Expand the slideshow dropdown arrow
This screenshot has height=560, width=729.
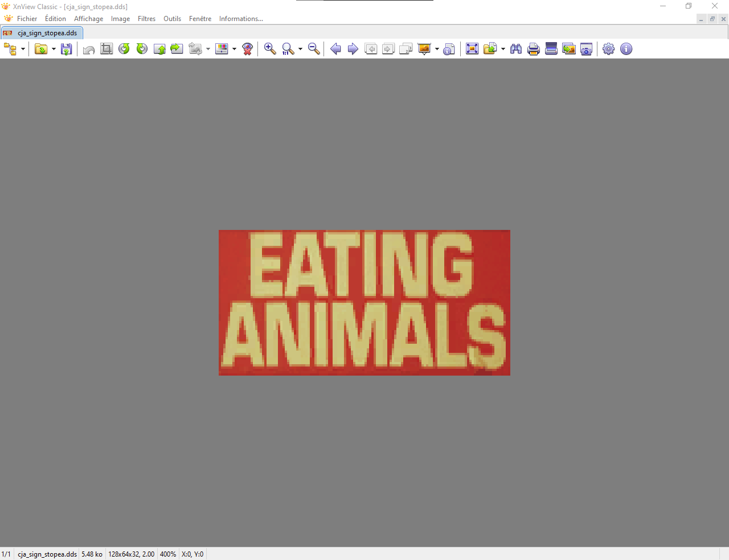437,49
